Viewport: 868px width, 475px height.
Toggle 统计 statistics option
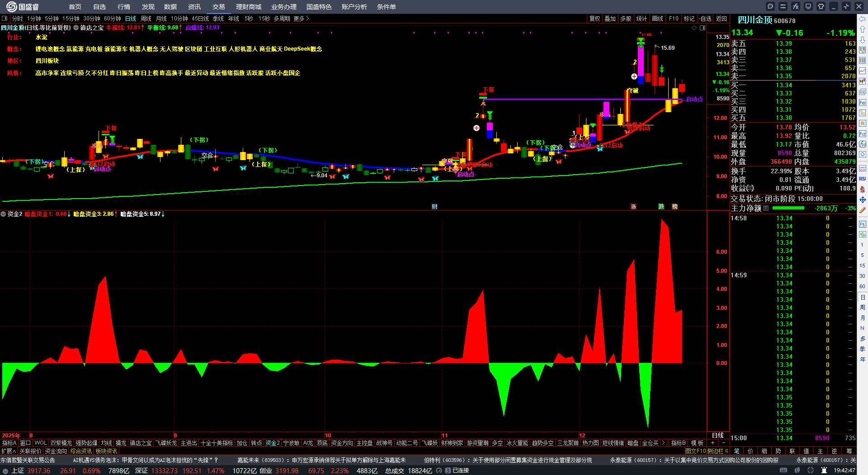point(642,19)
